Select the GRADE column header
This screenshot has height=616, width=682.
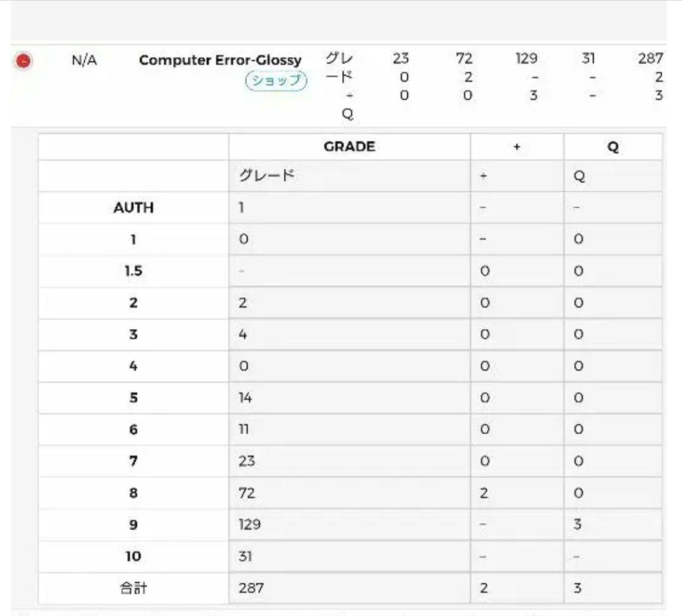tap(349, 147)
